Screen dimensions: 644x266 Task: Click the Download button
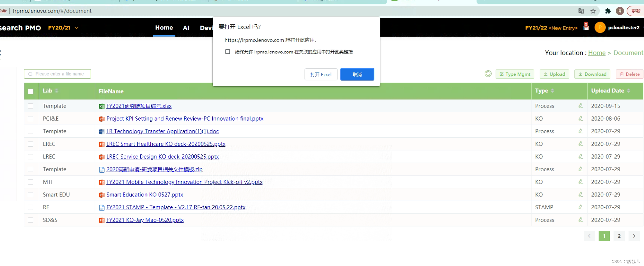click(x=592, y=74)
